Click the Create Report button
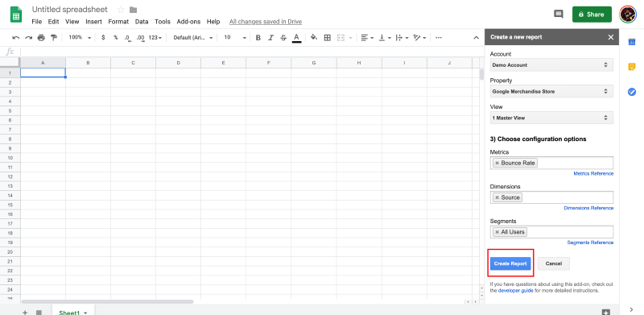This screenshot has height=315, width=644. pyautogui.click(x=510, y=263)
